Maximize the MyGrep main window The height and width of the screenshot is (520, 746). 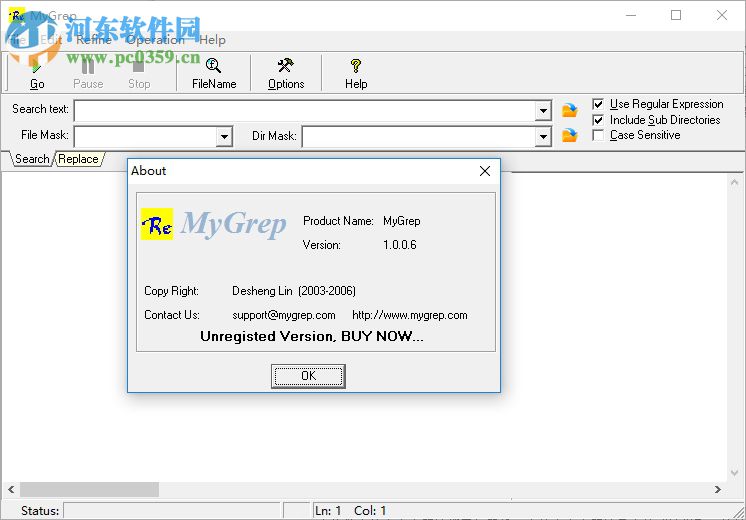676,15
